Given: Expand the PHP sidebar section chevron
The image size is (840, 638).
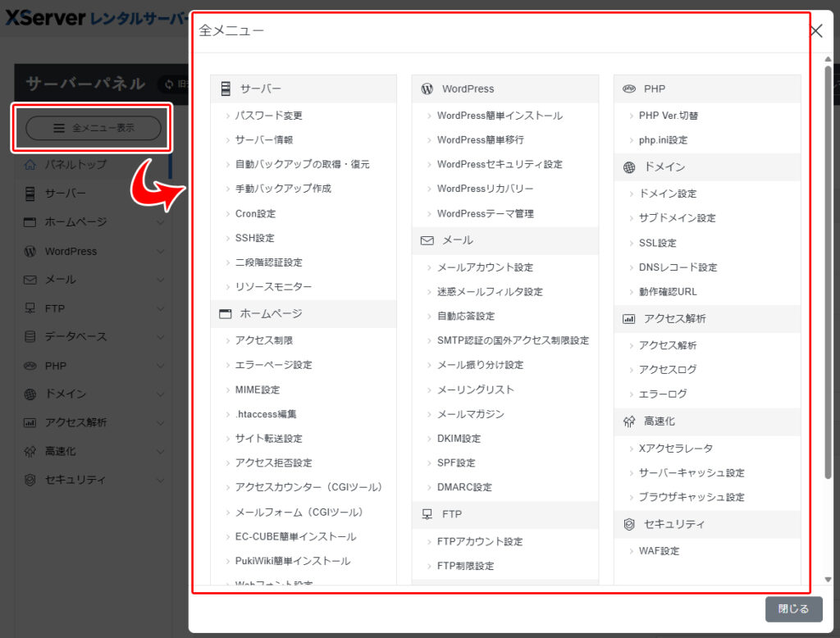Looking at the screenshot, I should (x=160, y=366).
